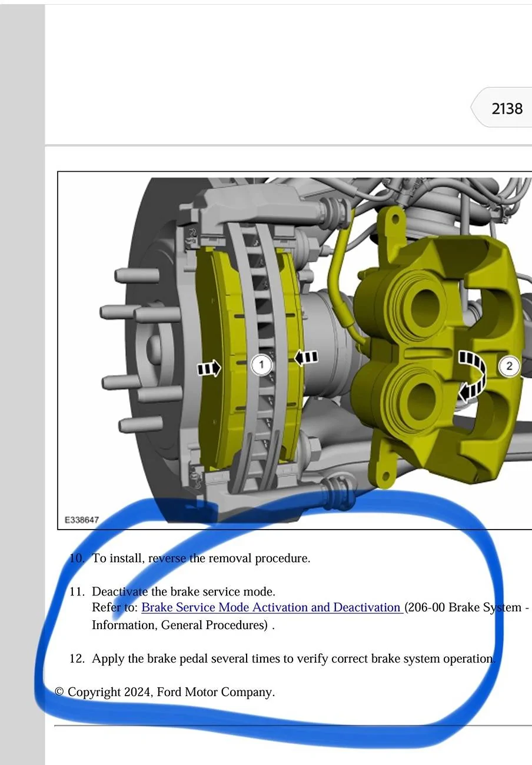Select text 'Apply the brake pedal several times'
Screen dimensions: 532x765
point(186,658)
